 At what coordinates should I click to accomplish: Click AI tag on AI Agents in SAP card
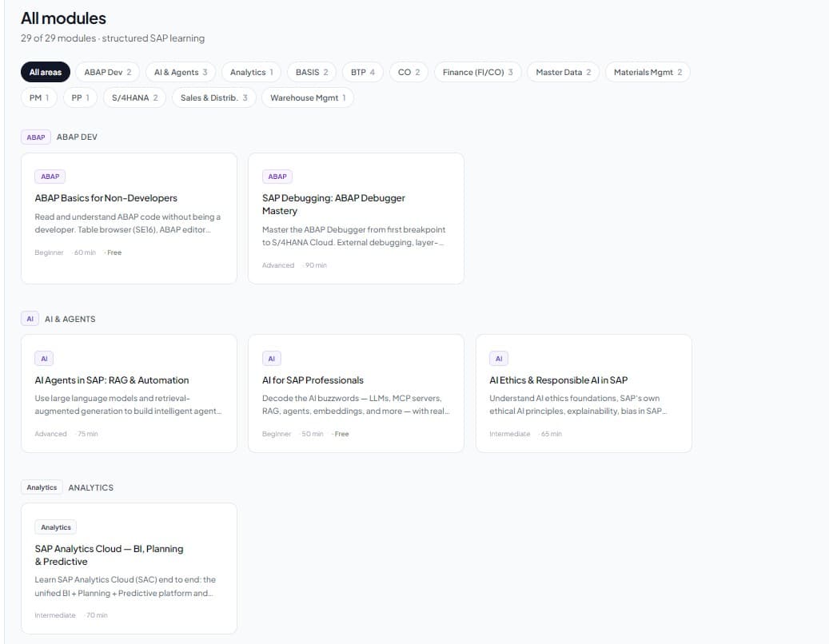click(45, 359)
